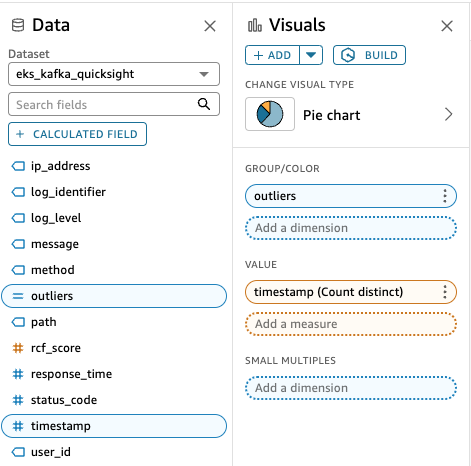Open the eks_kafka_quicksight dataset dropdown
The image size is (471, 466).
click(x=114, y=74)
